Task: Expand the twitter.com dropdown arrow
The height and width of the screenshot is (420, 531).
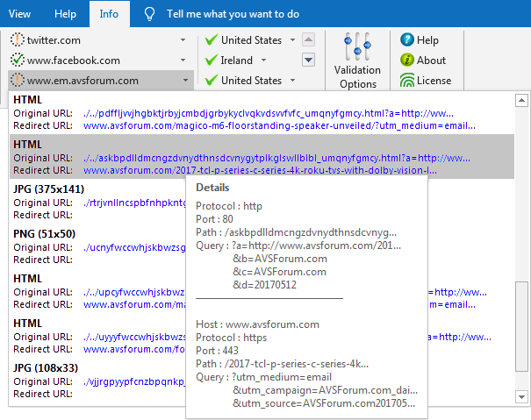Action: click(183, 40)
